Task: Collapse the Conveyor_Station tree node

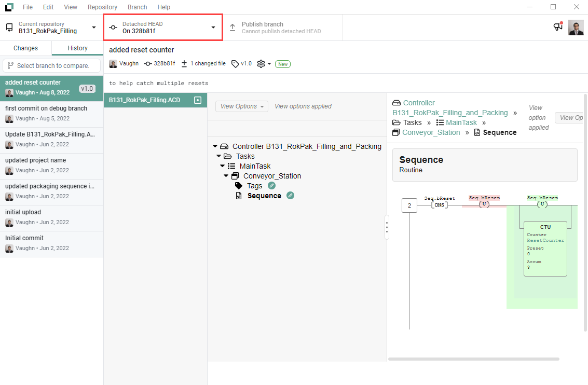Action: tap(226, 176)
